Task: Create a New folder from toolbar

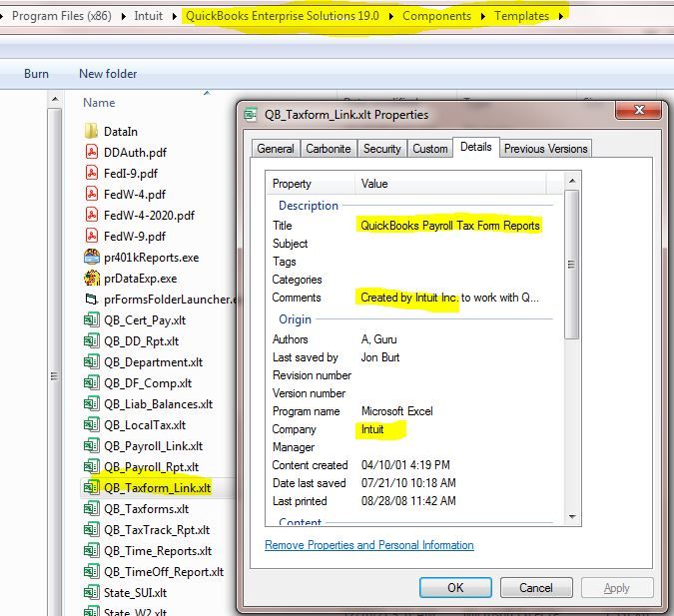Action: tap(108, 74)
